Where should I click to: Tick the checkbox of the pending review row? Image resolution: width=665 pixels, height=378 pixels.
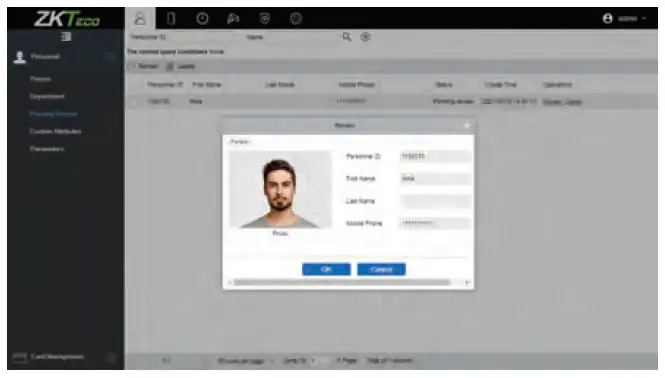(x=134, y=102)
